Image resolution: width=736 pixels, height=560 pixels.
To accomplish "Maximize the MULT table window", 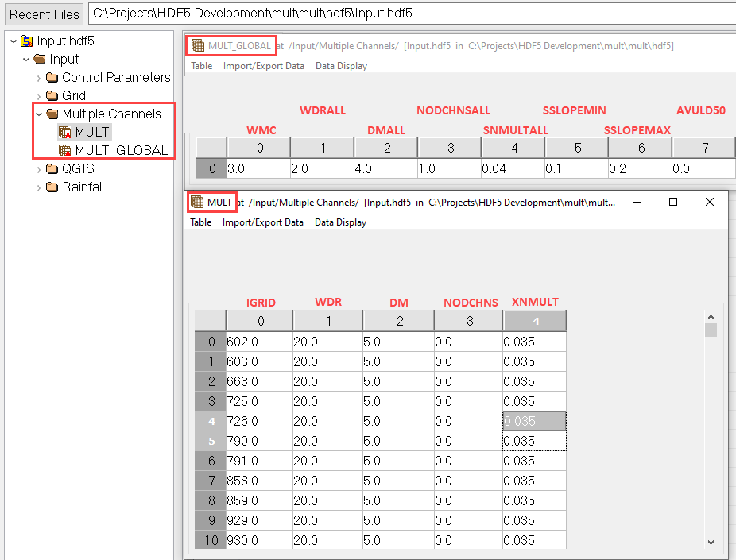I will tap(673, 203).
